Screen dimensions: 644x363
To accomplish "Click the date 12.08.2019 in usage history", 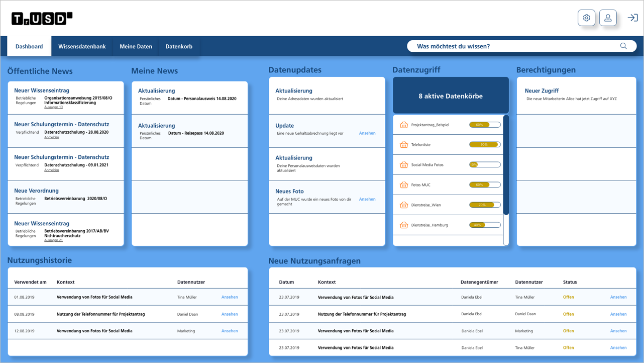I will (x=24, y=331).
